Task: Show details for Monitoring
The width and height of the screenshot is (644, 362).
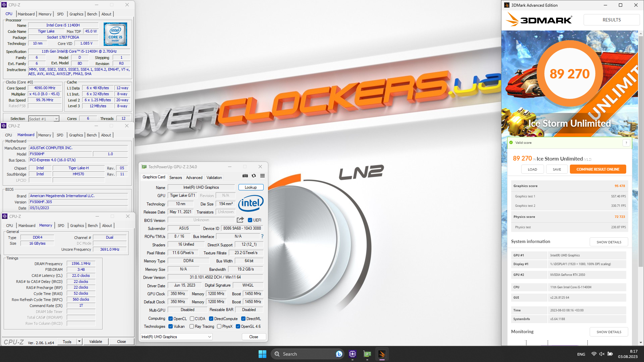Action: click(x=609, y=332)
